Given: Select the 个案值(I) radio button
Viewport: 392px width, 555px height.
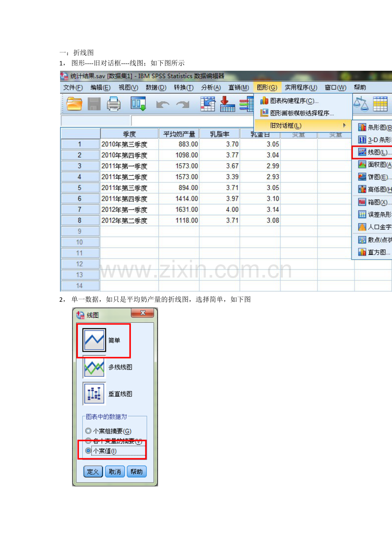Looking at the screenshot, I should [88, 451].
